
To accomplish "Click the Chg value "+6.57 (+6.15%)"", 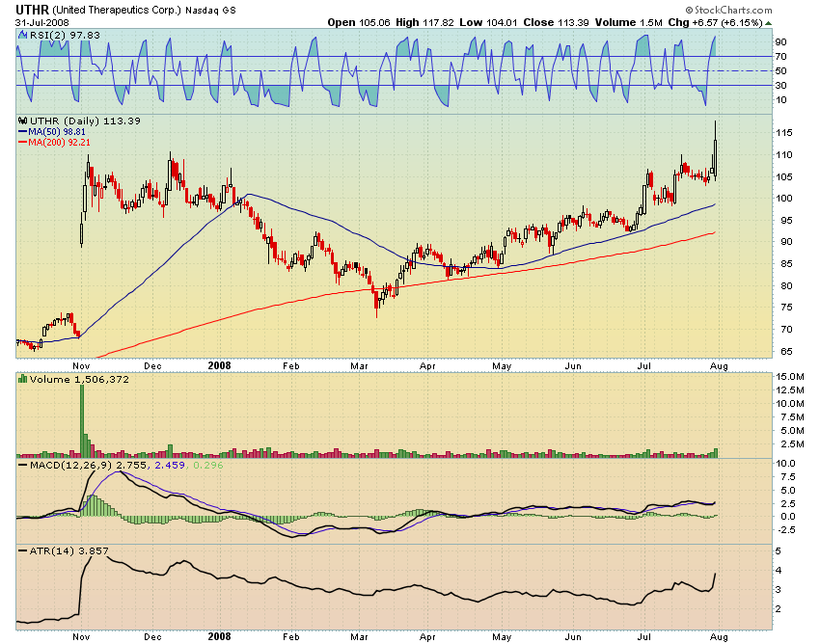I will [726, 22].
